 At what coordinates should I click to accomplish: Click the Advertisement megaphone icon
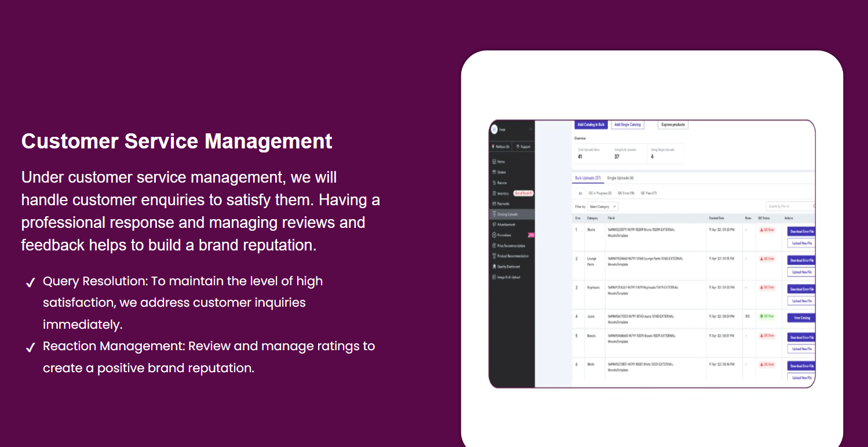[494, 224]
